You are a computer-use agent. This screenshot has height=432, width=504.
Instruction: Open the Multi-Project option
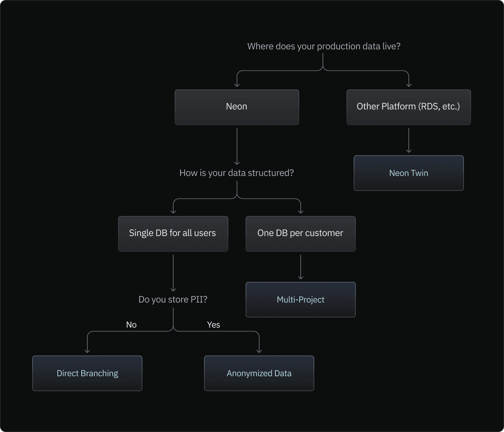click(x=300, y=300)
